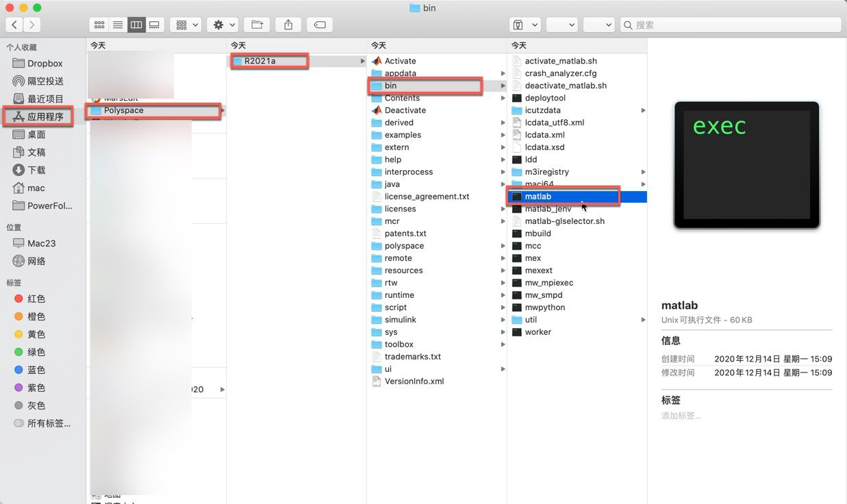
Task: Switch to icon view
Action: pyautogui.click(x=99, y=25)
